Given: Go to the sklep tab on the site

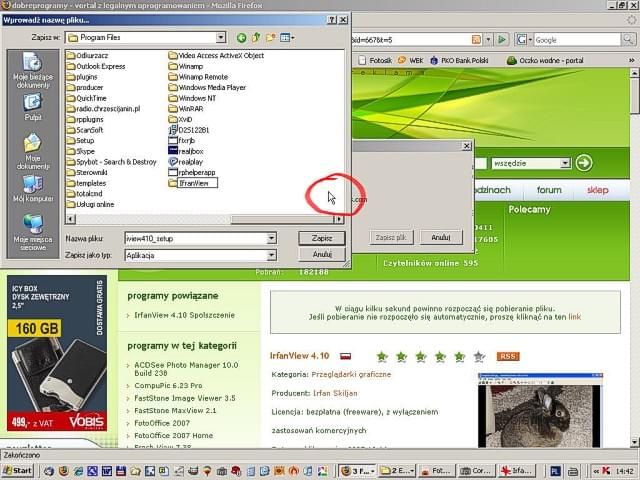Looking at the screenshot, I should pos(598,190).
